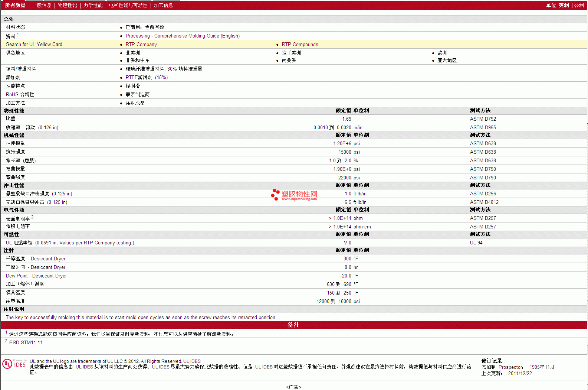Select the V-0 flammability rating
588x390 pixels.
(x=347, y=243)
